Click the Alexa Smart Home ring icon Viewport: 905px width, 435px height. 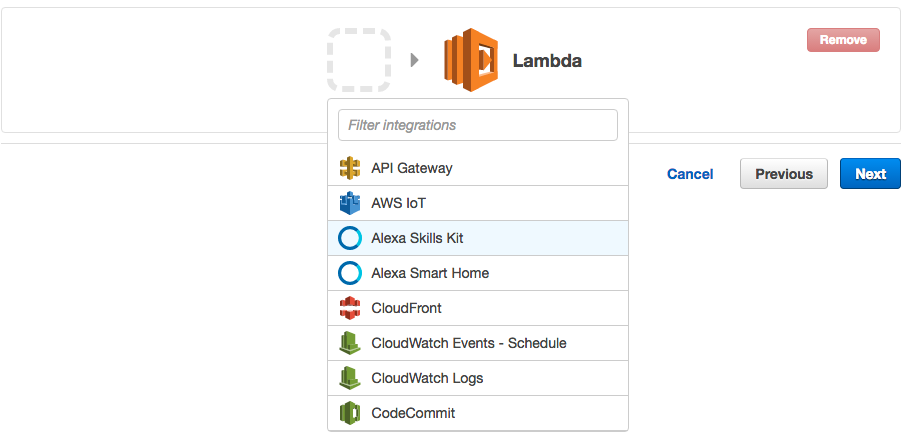point(349,273)
